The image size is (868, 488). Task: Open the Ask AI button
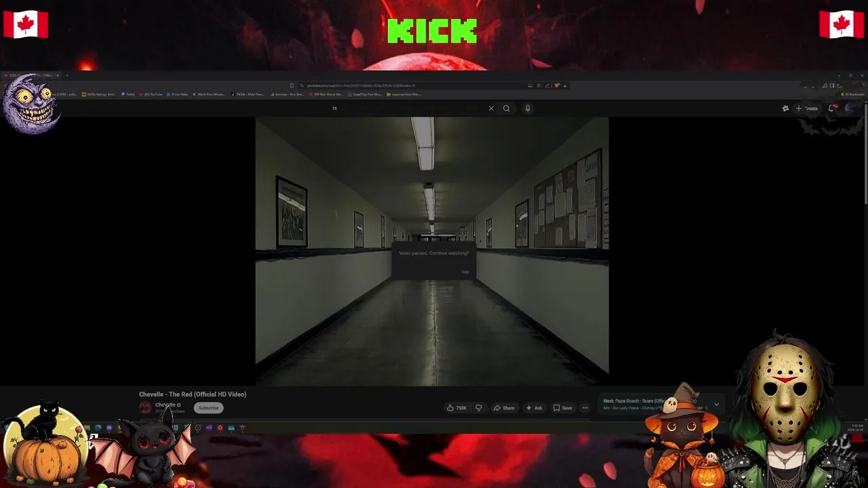[x=534, y=408]
